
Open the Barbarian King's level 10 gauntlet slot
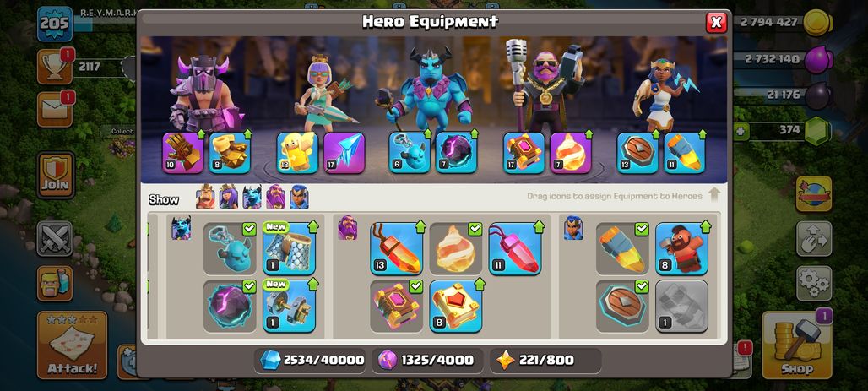183,153
